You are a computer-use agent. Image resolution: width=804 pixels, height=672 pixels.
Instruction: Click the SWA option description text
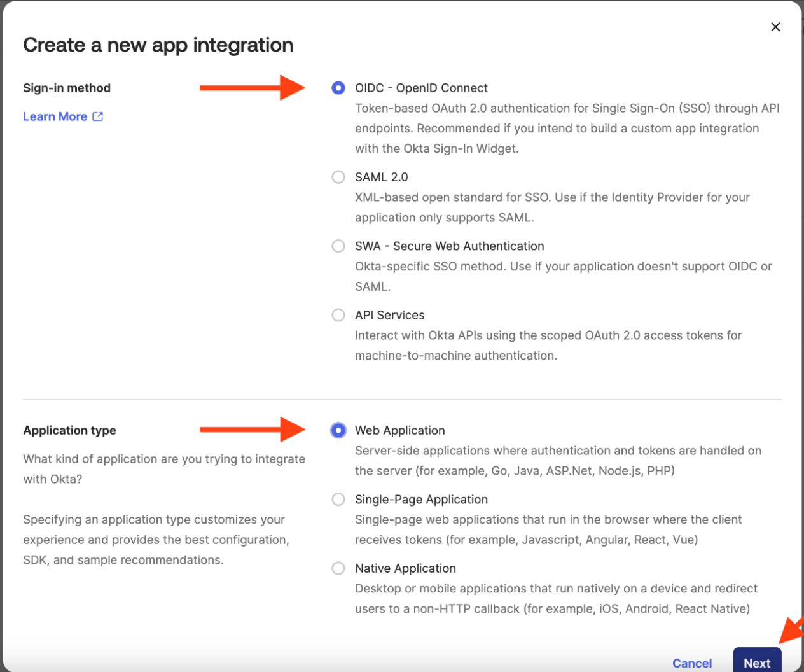point(563,276)
